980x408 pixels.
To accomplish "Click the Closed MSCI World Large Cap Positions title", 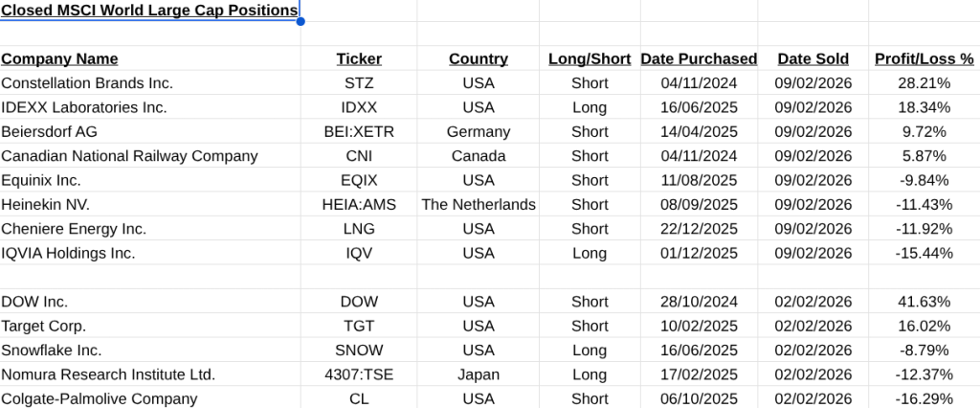I will (149, 11).
